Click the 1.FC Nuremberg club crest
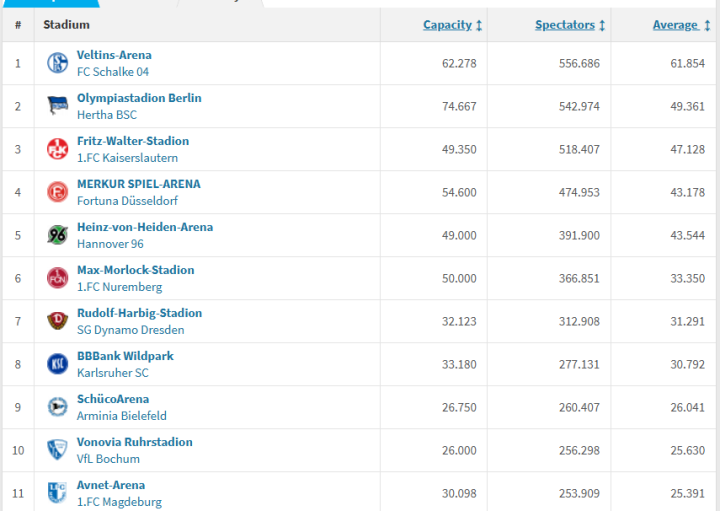The image size is (720, 511). 57,278
